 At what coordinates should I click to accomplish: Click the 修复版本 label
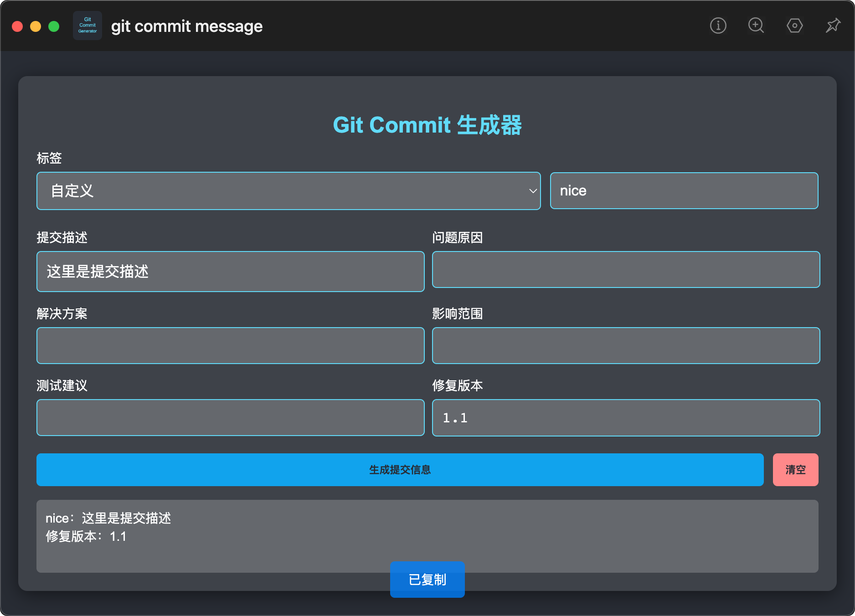[x=458, y=385]
